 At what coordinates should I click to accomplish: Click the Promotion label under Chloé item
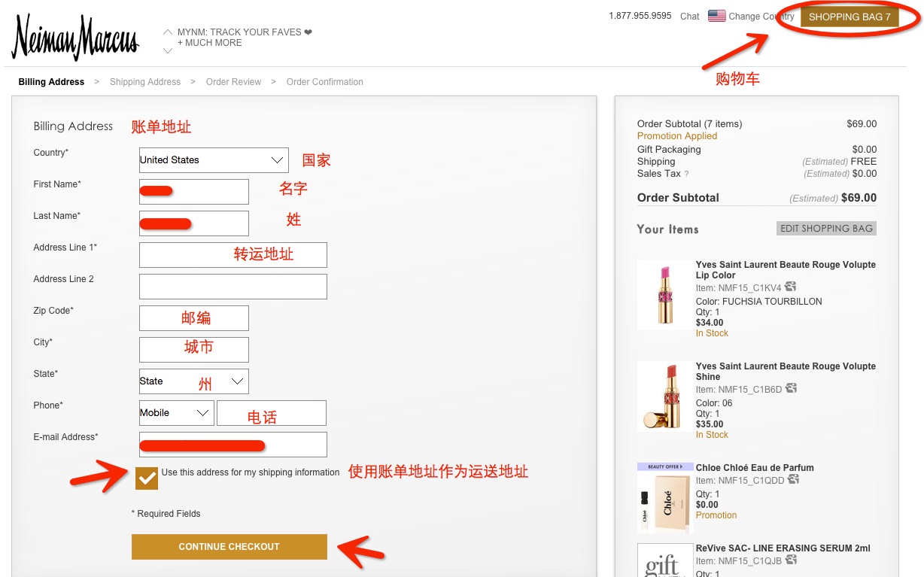tap(716, 515)
